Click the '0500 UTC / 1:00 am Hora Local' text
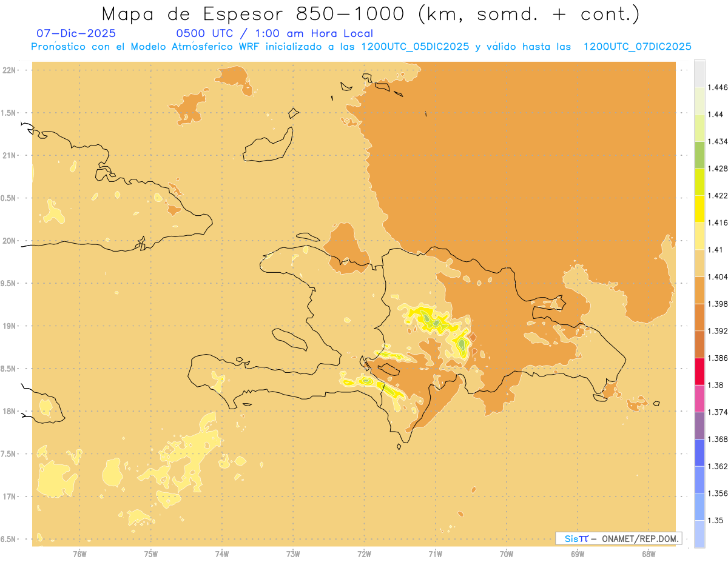Viewport: 728px width, 562px height. pos(274,33)
